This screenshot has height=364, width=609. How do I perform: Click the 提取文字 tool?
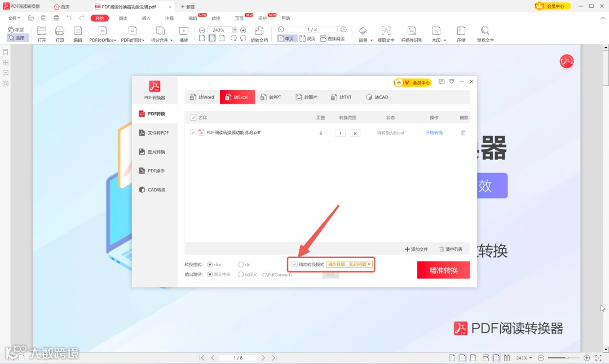(x=386, y=34)
